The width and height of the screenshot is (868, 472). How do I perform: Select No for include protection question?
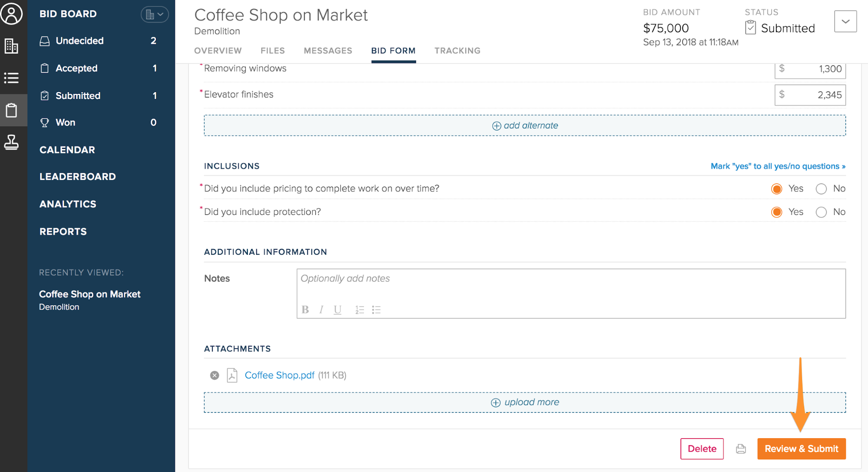pos(821,212)
